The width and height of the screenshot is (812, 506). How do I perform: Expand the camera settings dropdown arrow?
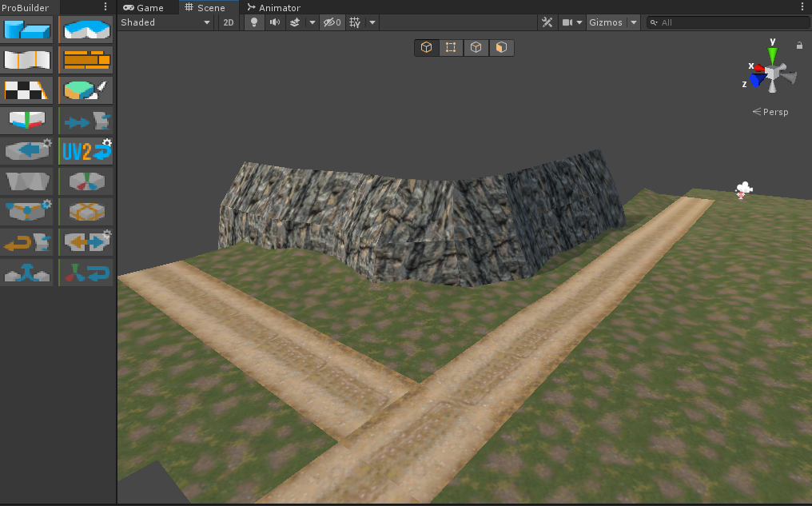tap(579, 22)
